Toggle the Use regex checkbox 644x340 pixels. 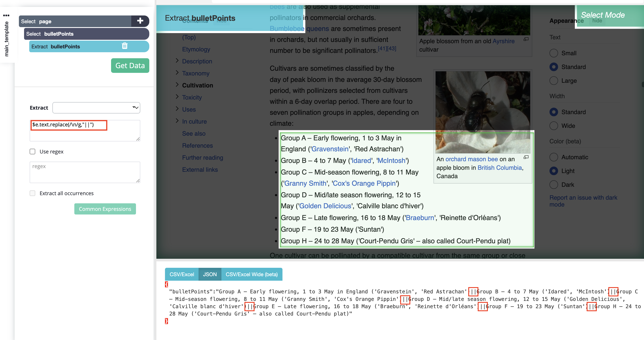(32, 152)
